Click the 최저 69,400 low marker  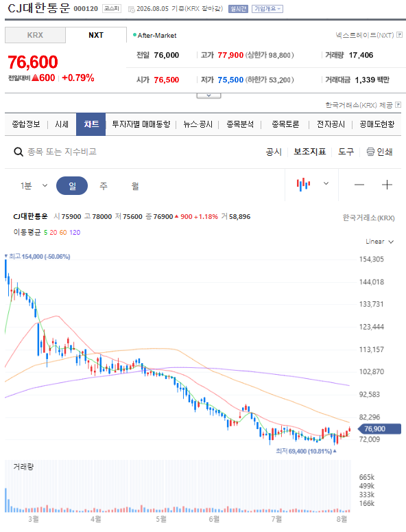click(x=306, y=451)
